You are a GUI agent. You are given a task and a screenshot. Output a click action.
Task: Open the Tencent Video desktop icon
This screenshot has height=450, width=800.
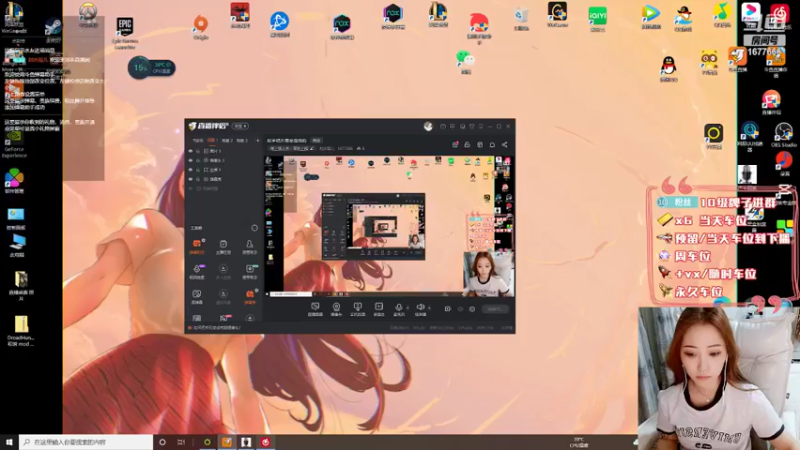[x=651, y=16]
